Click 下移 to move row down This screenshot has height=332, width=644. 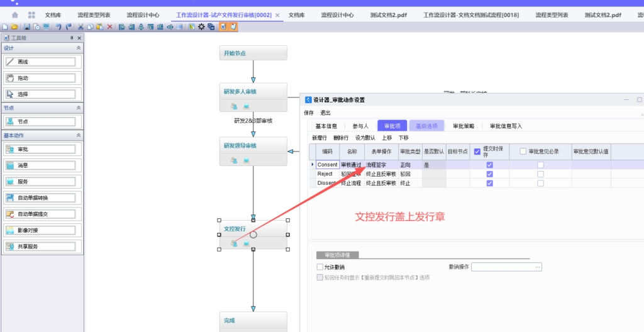coord(404,138)
